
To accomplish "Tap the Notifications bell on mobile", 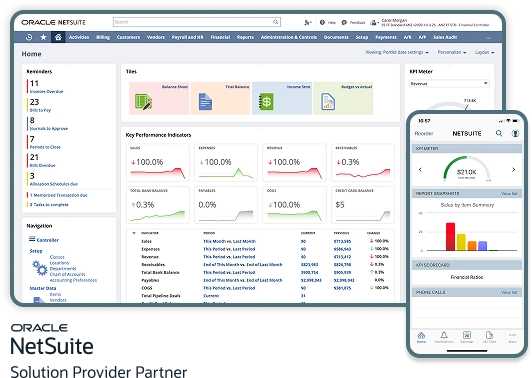I will (x=444, y=337).
